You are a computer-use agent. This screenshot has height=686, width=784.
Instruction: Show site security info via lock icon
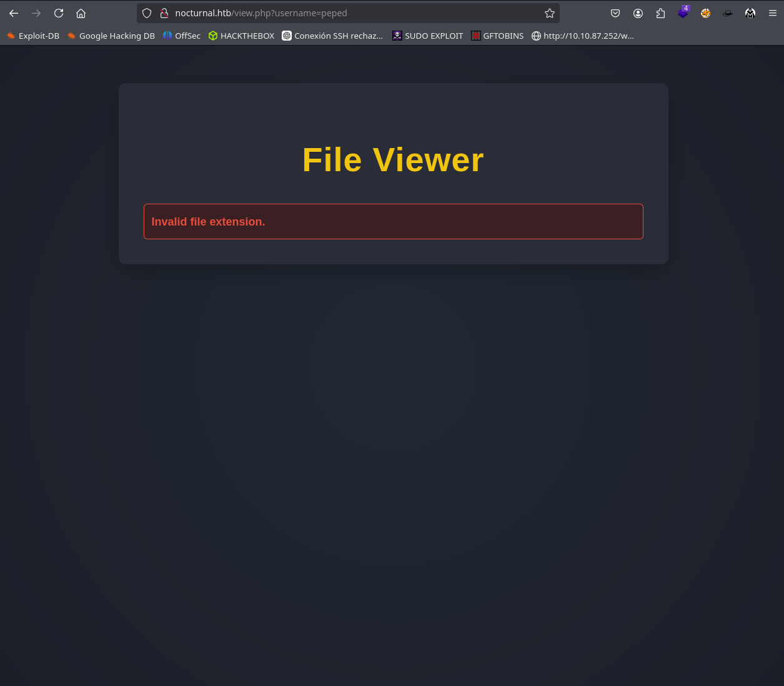[x=164, y=13]
